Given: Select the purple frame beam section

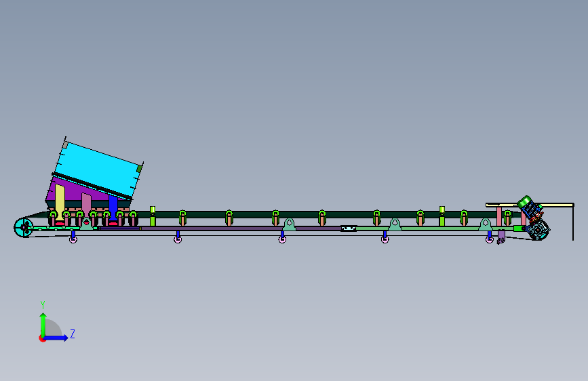Looking at the screenshot, I should (x=240, y=228).
